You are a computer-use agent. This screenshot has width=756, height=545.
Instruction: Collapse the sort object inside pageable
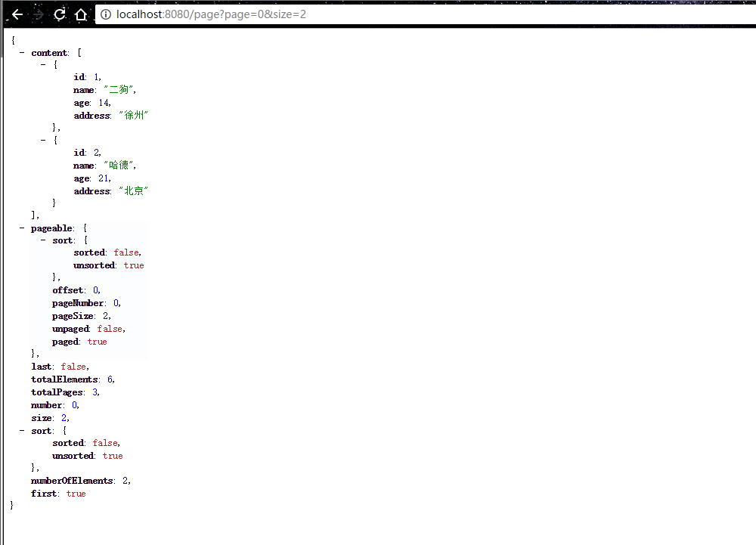coord(43,240)
